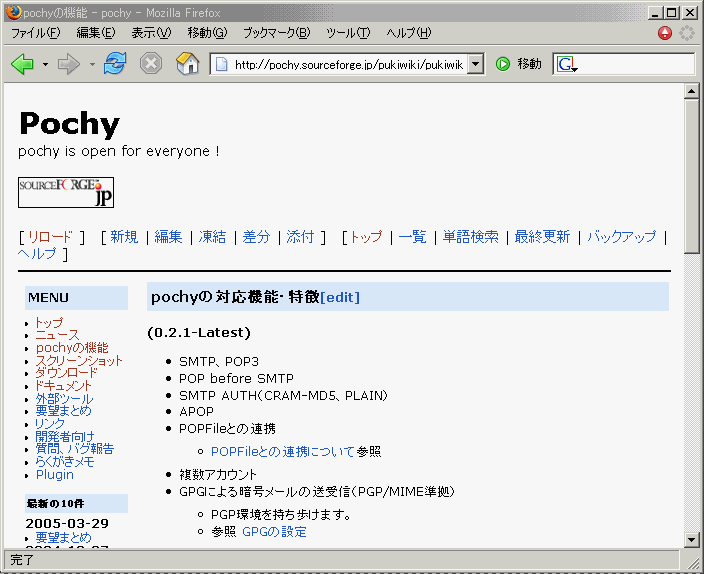Click the 2005-03-29 date in the sidebar
This screenshot has height=574, width=704.
(x=67, y=523)
